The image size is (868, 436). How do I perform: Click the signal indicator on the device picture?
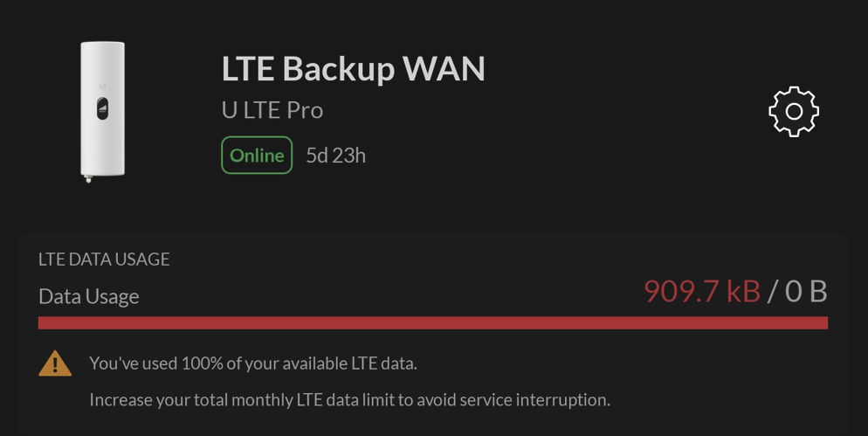102,109
